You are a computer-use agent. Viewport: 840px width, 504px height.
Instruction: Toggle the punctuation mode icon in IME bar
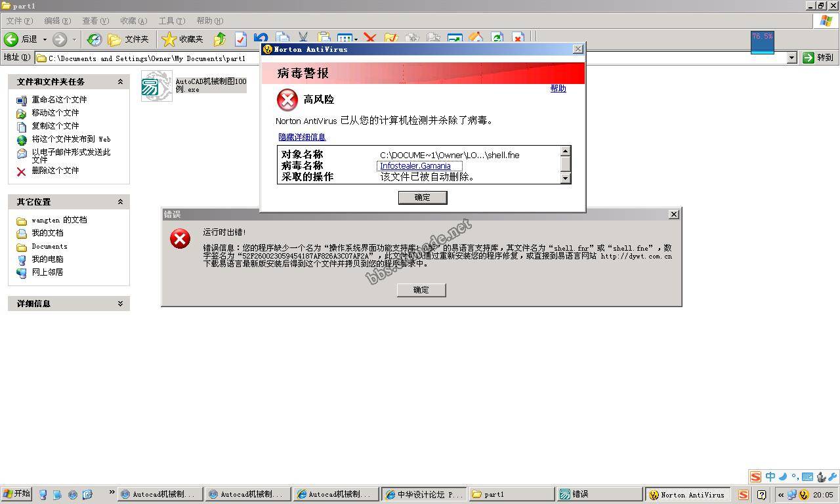(795, 477)
